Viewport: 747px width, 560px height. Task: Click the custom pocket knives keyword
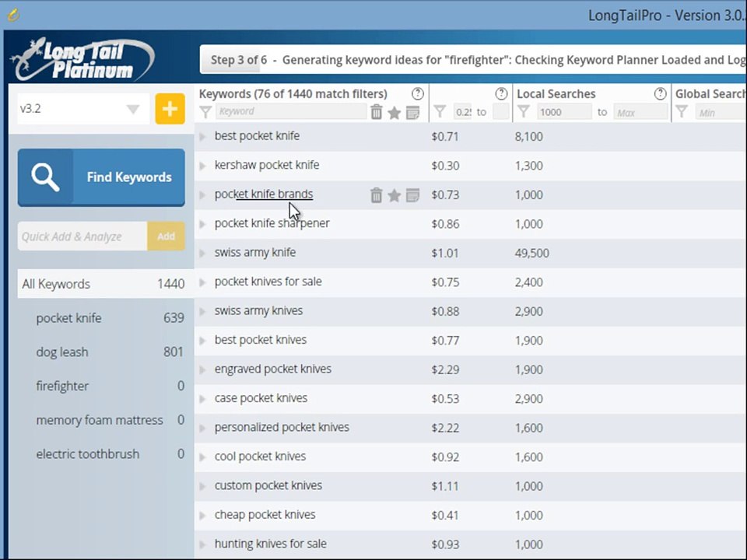pyautogui.click(x=268, y=485)
